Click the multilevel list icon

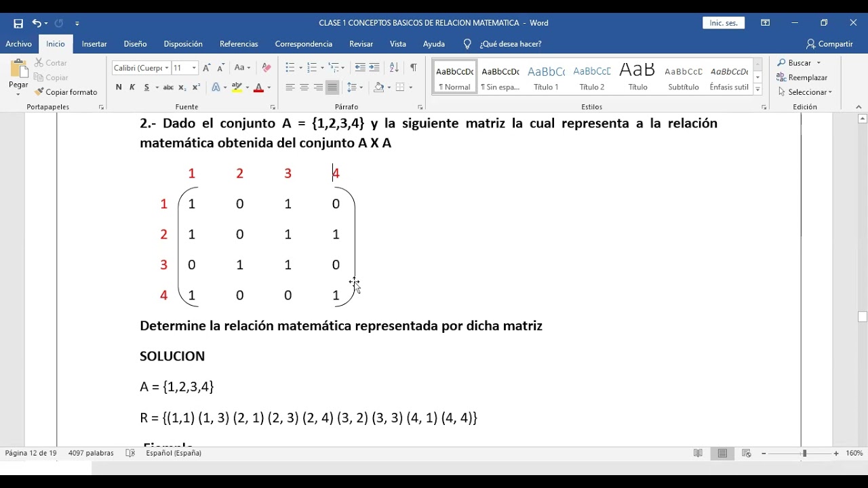coord(334,68)
